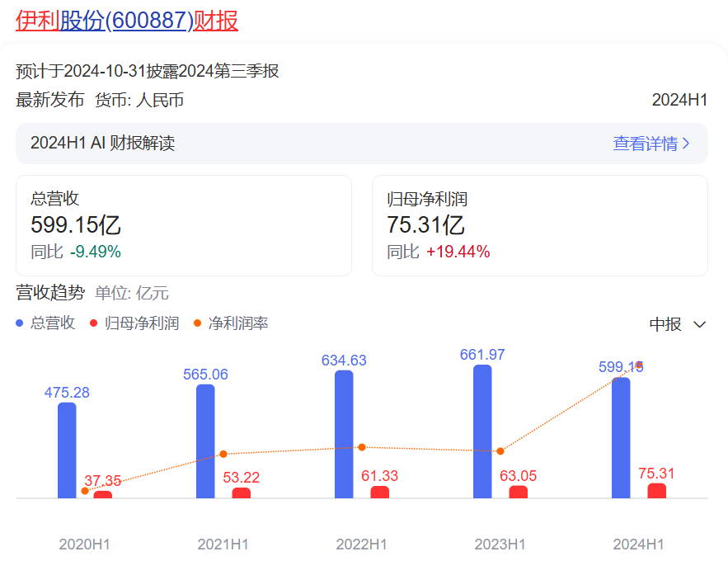Click the 2022H1 orange margin data point
Screen dimensions: 728x561
pyautogui.click(x=362, y=447)
